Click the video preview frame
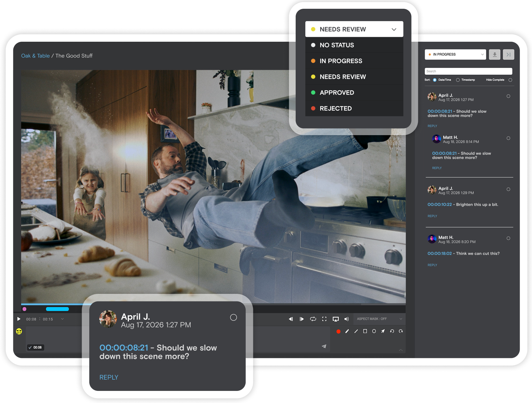532x403 pixels. 213,187
